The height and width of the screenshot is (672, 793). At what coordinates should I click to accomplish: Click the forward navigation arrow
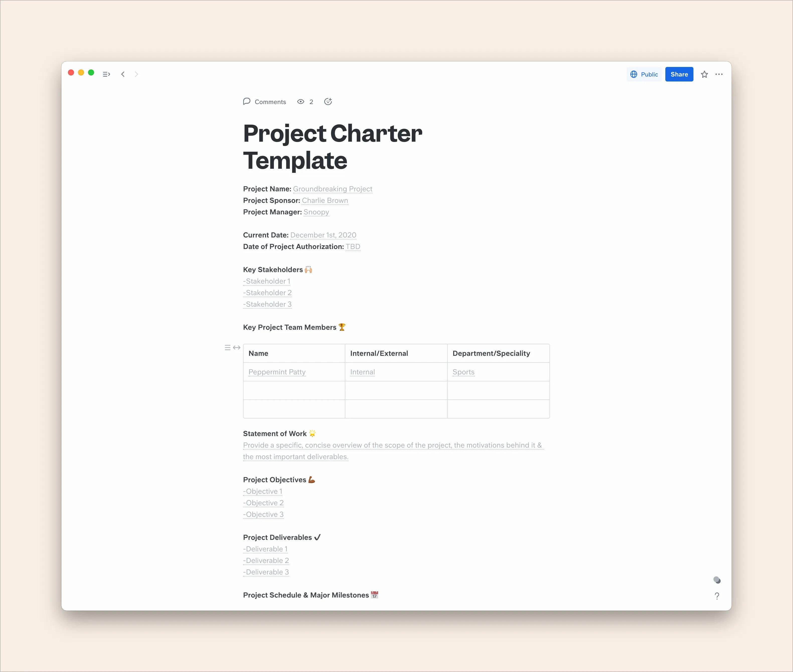(136, 74)
